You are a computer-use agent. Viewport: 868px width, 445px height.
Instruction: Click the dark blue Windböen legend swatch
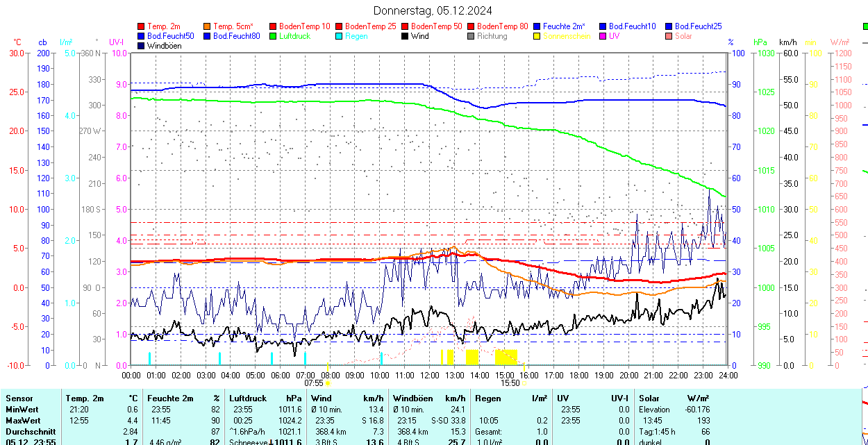point(142,46)
